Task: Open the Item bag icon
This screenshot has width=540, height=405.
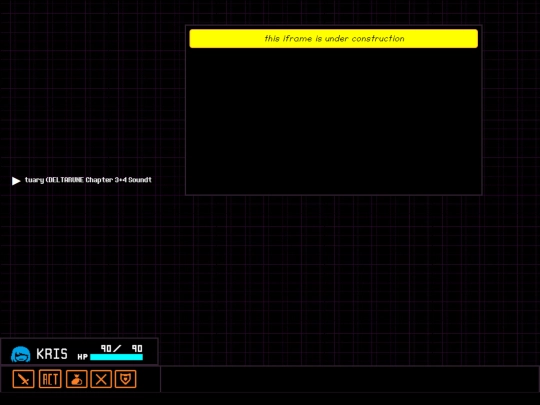Action: pos(77,379)
